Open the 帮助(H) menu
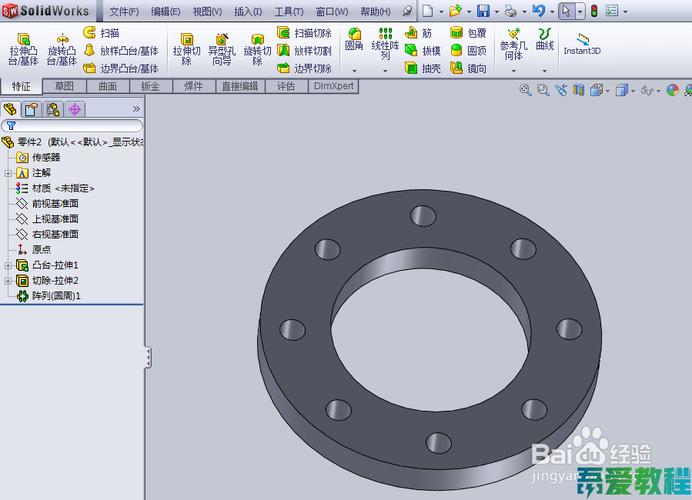Screen dimensions: 692x500 click(376, 11)
